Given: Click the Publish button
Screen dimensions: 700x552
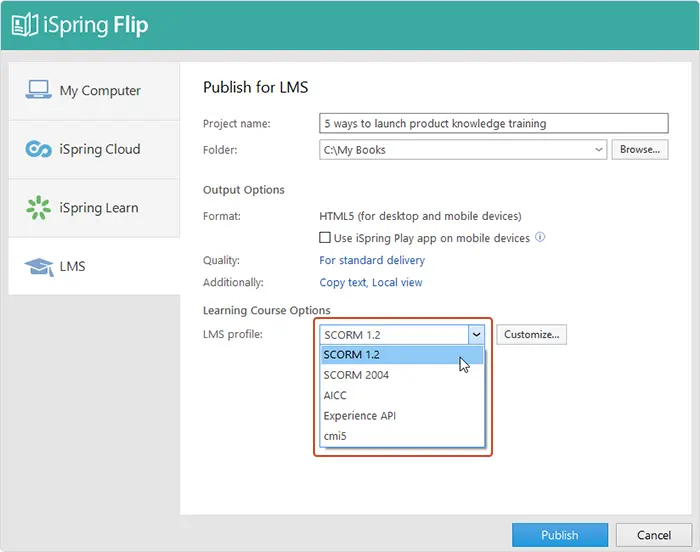Looking at the screenshot, I should pyautogui.click(x=560, y=535).
